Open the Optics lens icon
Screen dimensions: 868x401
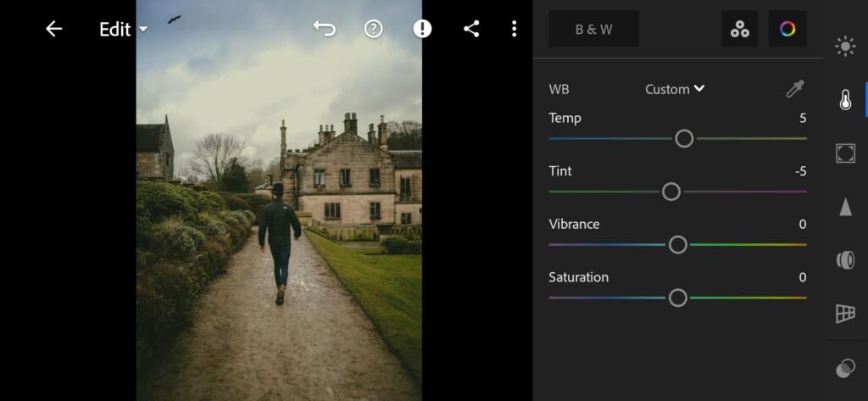[x=845, y=259]
